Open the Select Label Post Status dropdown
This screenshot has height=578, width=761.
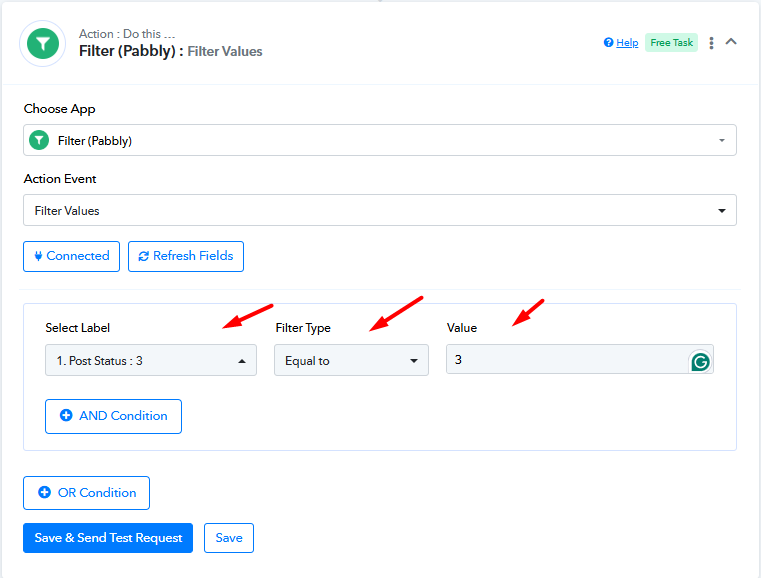[x=151, y=360]
